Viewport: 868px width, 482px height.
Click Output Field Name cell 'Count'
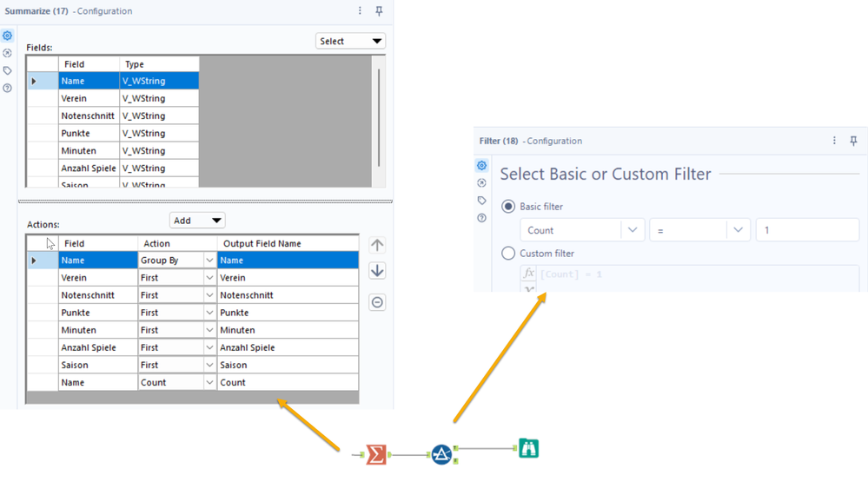[x=288, y=382]
